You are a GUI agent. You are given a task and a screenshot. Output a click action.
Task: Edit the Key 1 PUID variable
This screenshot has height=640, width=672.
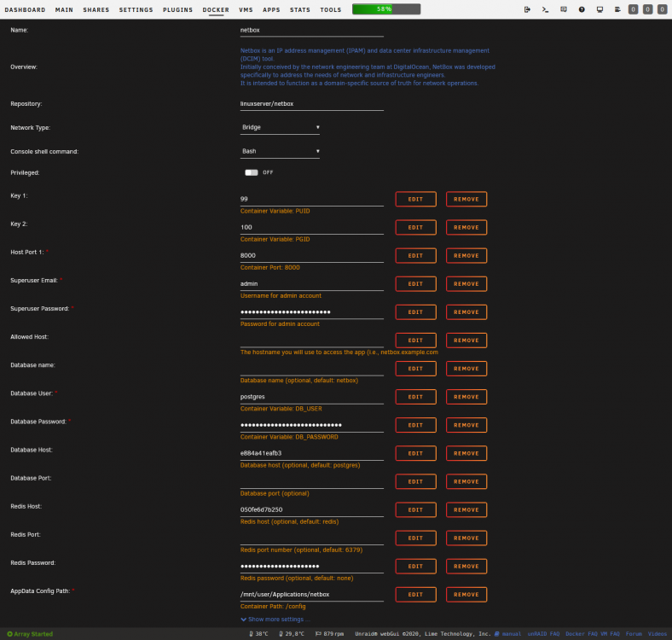(415, 199)
